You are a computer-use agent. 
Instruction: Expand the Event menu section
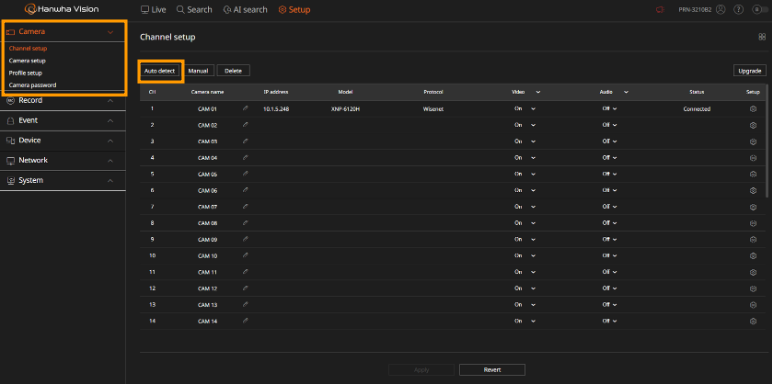[x=110, y=121]
